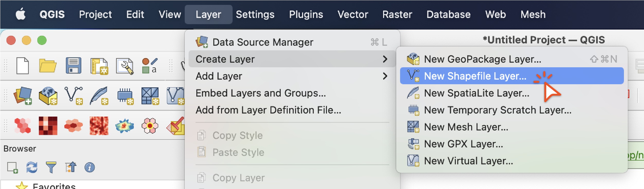Expand the Create Layer submenu

292,59
